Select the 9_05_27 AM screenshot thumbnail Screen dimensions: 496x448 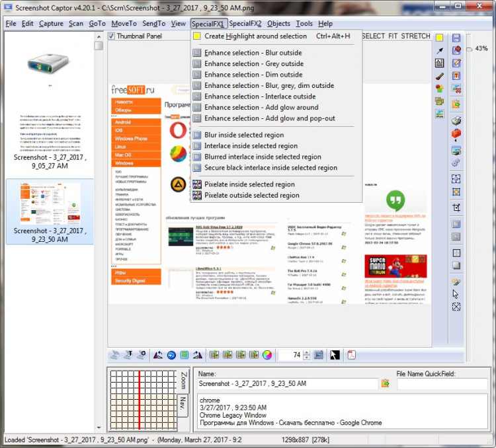(x=50, y=142)
